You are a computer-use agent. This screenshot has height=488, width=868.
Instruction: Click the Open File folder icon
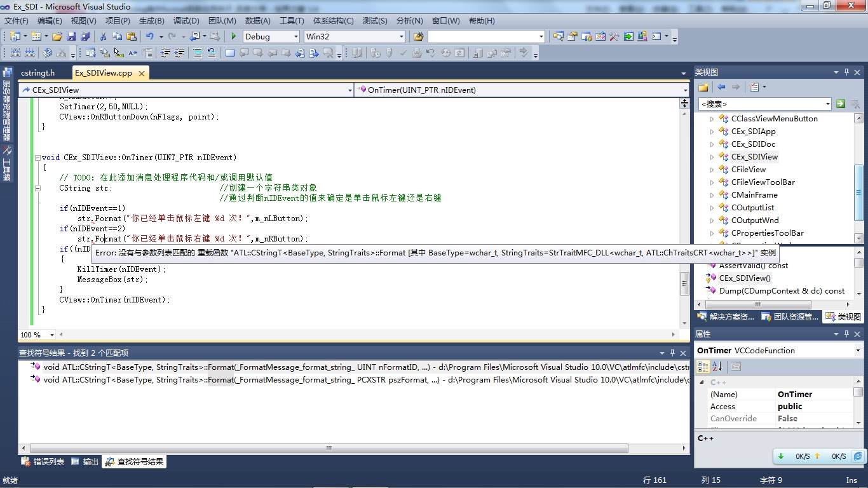57,36
